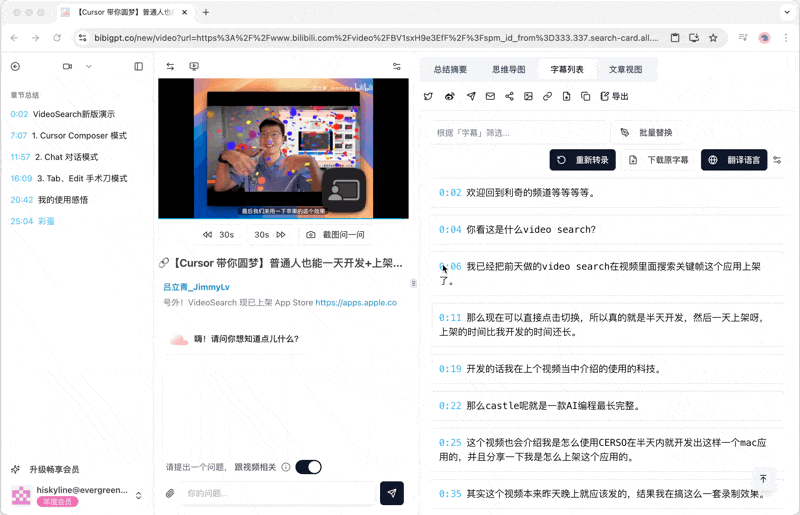Click subtitle timestamp 0:22
The image size is (800, 515).
pos(450,406)
